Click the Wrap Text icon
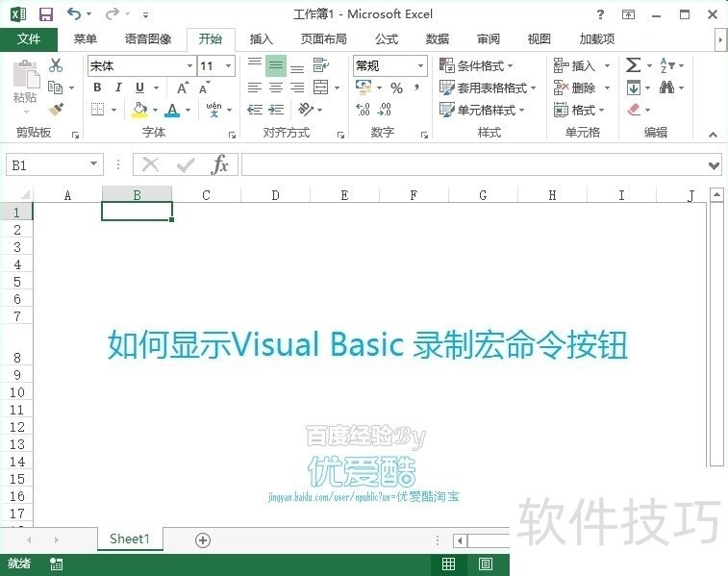728x576 pixels. tap(321, 65)
